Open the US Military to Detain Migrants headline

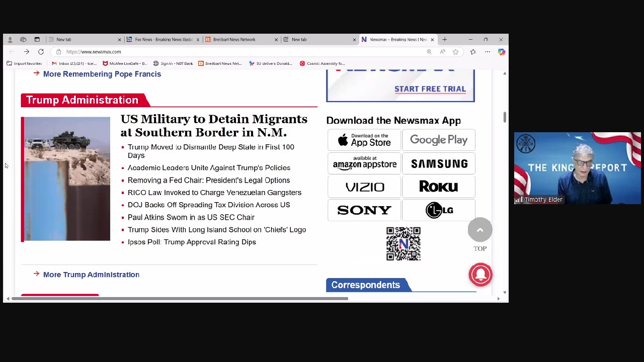click(x=214, y=126)
